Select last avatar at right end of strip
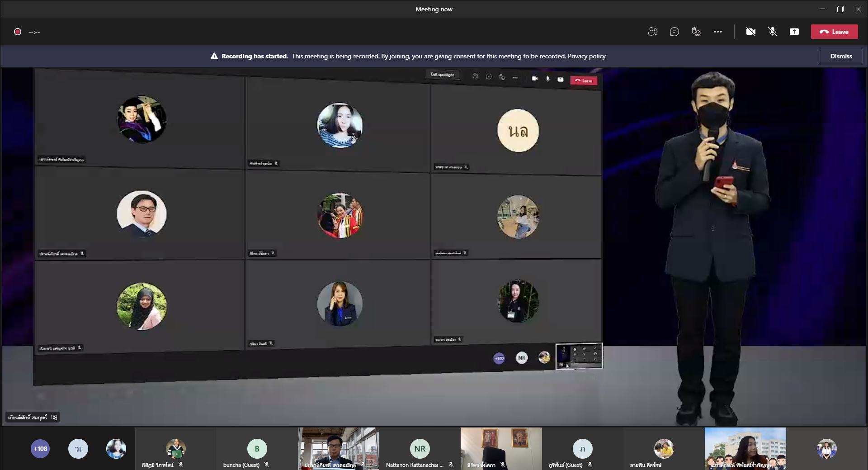 (x=827, y=449)
